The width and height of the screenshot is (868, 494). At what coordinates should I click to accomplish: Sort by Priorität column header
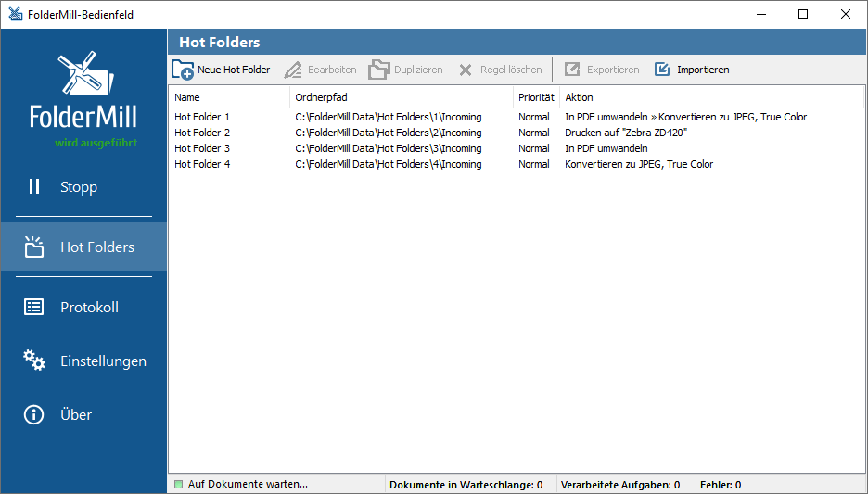point(536,97)
